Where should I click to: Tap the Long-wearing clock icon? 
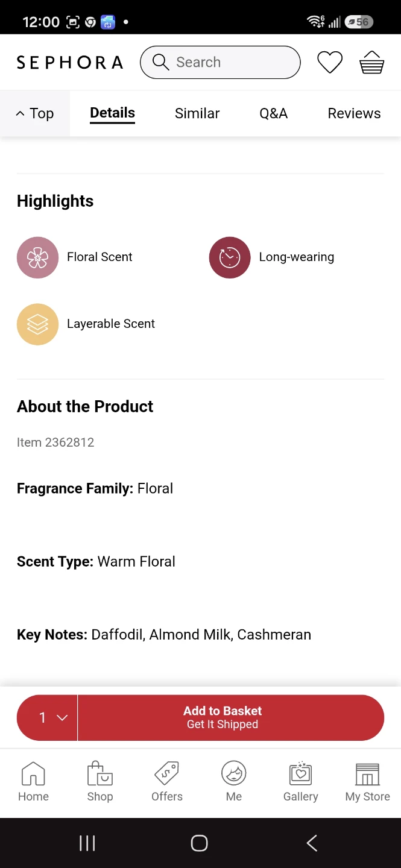pyautogui.click(x=230, y=257)
